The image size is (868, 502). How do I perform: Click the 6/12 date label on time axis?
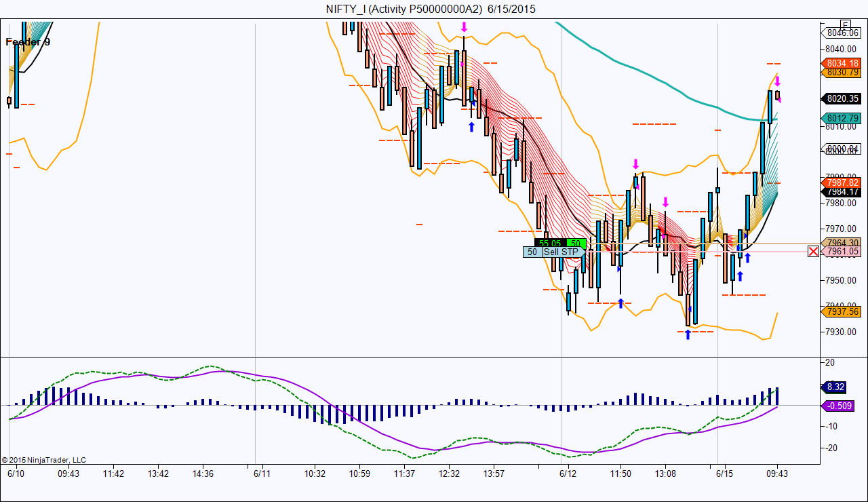coord(568,474)
